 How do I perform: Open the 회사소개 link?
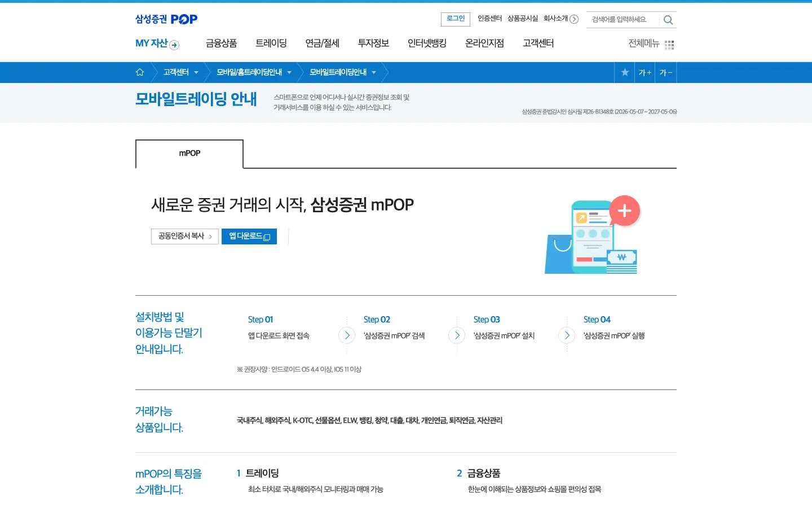[x=555, y=19]
